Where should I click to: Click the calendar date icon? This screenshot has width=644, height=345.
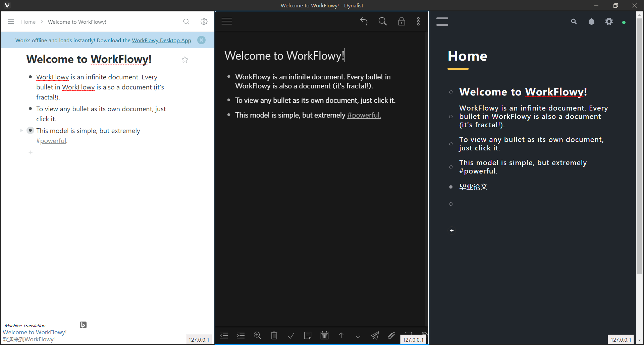pos(324,335)
